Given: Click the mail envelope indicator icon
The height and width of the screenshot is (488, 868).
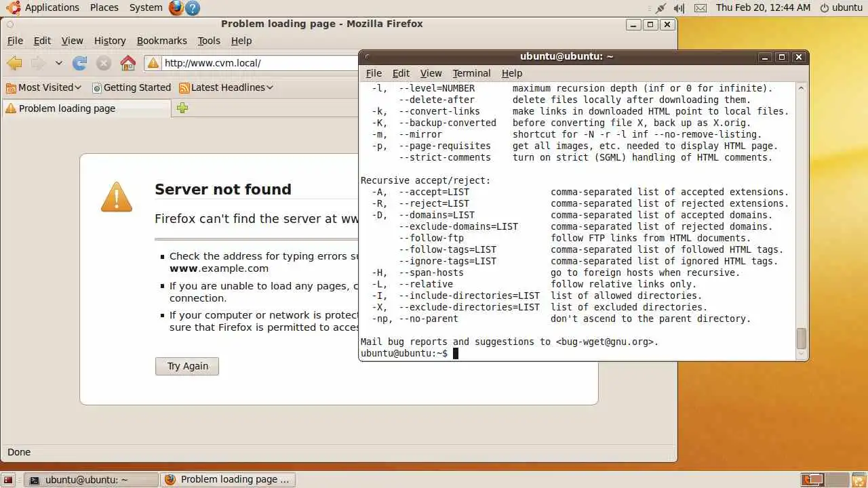Looking at the screenshot, I should pos(701,8).
